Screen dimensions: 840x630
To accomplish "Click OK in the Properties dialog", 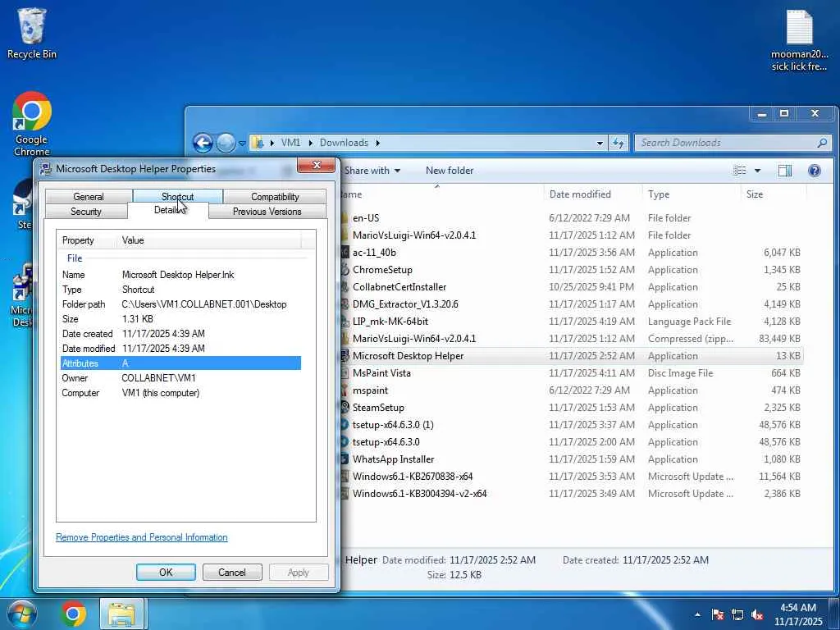I will [x=166, y=572].
